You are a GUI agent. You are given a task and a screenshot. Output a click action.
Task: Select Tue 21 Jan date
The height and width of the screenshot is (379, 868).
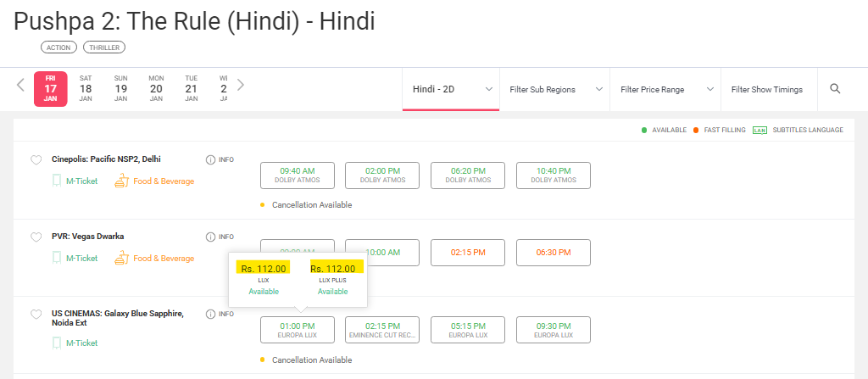pyautogui.click(x=192, y=89)
